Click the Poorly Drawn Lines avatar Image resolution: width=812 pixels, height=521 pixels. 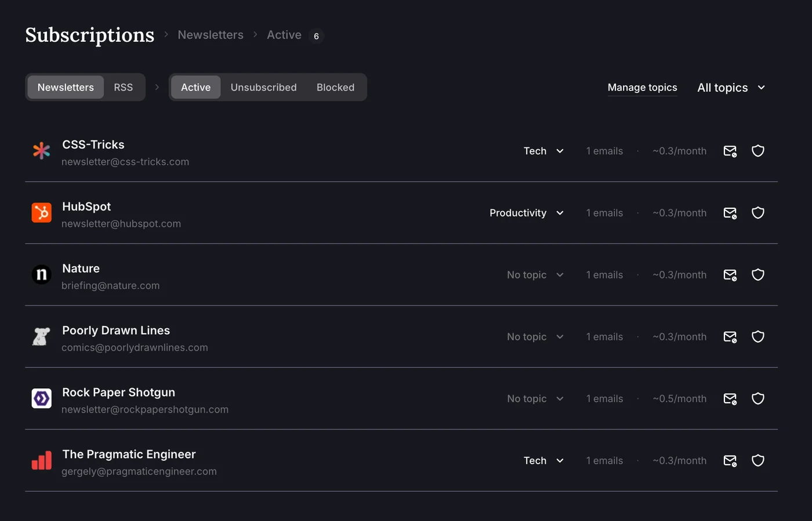click(41, 337)
